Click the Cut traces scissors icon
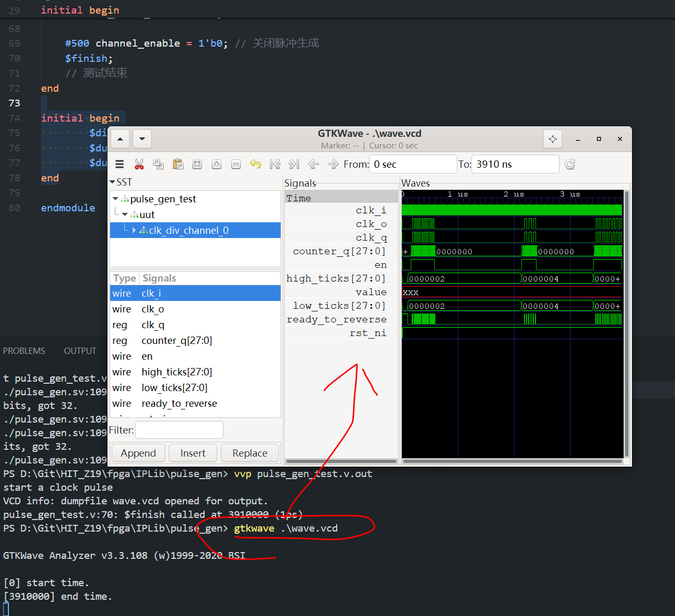Image resolution: width=675 pixels, height=616 pixels. click(139, 164)
